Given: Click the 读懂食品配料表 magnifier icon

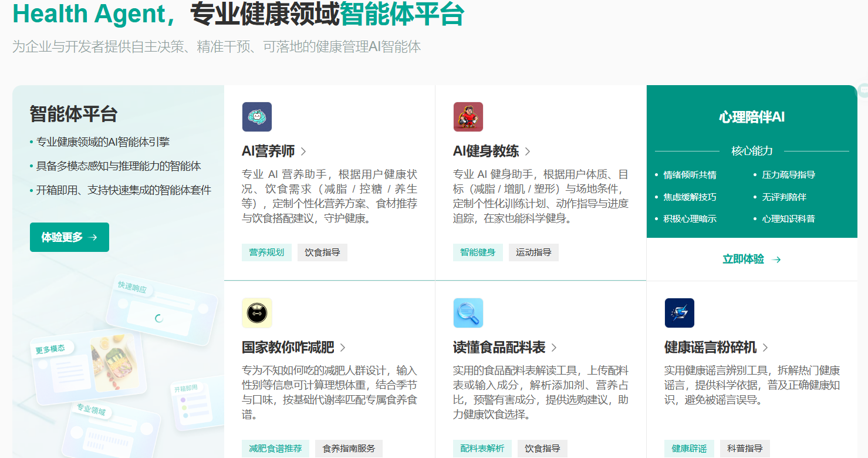Looking at the screenshot, I should [x=468, y=313].
